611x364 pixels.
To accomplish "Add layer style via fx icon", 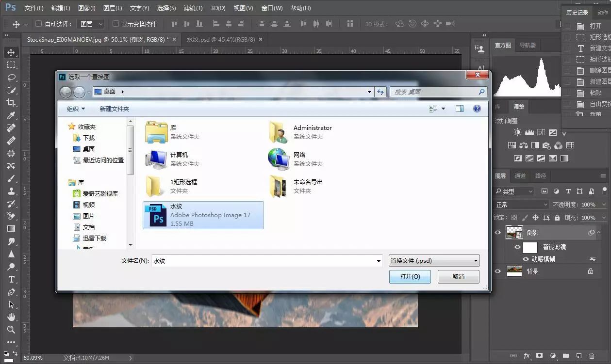I will click(527, 356).
